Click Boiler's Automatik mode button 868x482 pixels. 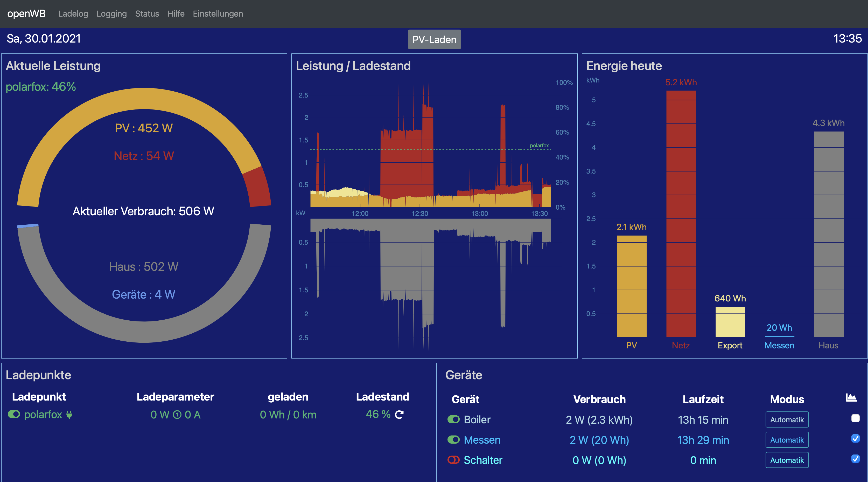787,420
